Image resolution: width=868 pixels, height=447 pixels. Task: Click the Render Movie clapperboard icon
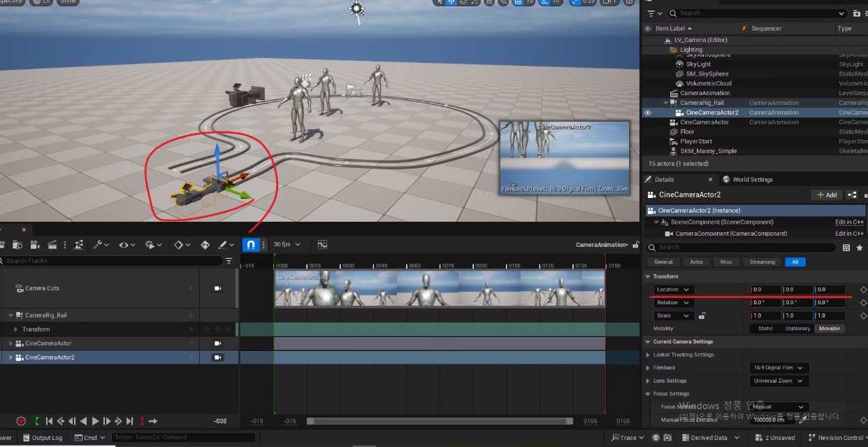tap(52, 245)
